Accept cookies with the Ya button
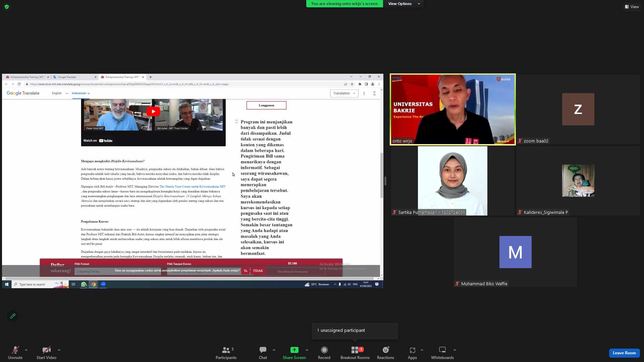 pos(246,271)
